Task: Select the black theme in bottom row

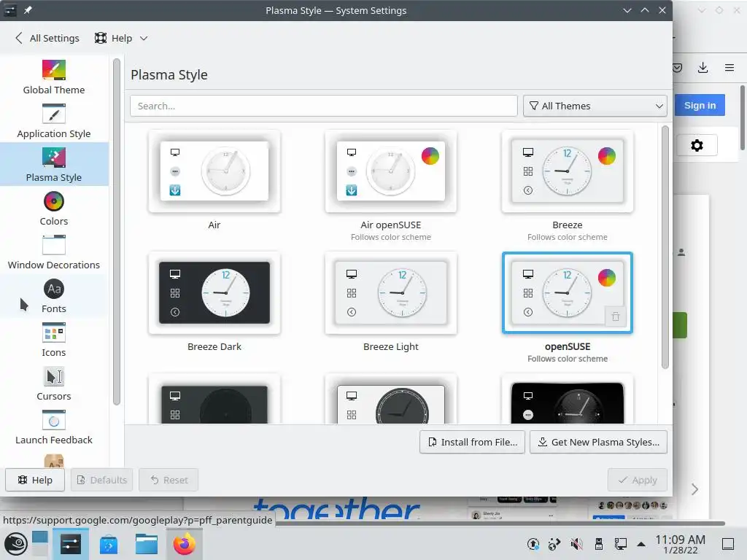Action: pyautogui.click(x=568, y=399)
